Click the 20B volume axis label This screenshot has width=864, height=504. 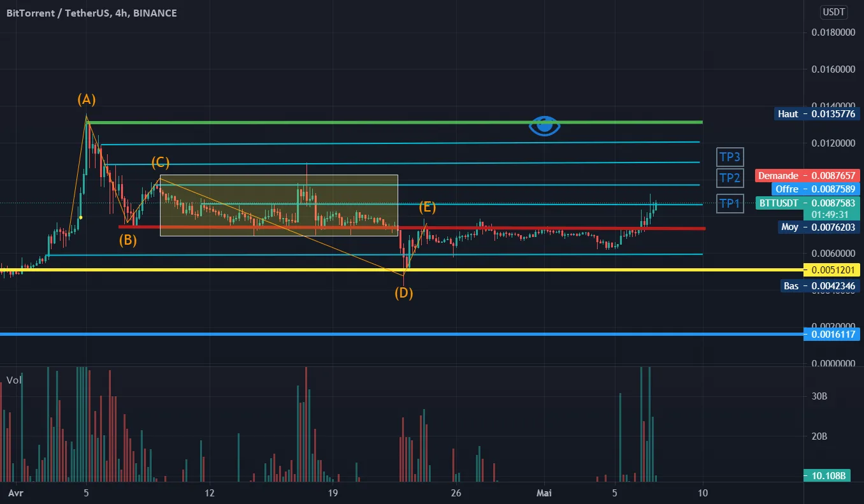(x=819, y=436)
